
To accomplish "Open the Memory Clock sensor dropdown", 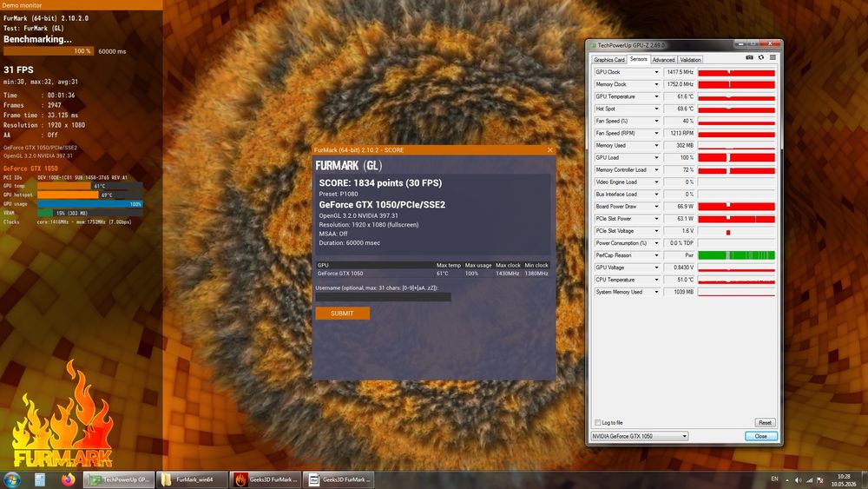I will 656,85.
